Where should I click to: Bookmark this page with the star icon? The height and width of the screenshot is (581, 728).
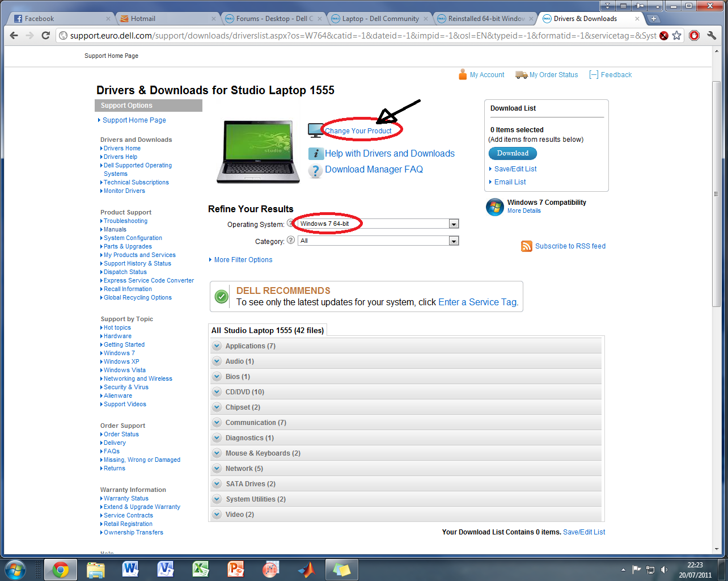[x=676, y=35]
